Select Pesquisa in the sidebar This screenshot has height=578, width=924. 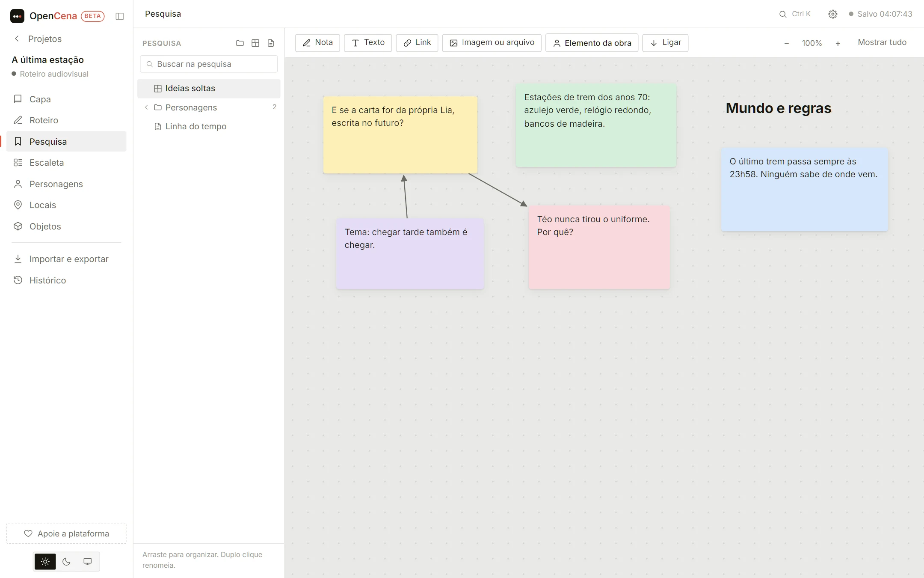pos(66,142)
